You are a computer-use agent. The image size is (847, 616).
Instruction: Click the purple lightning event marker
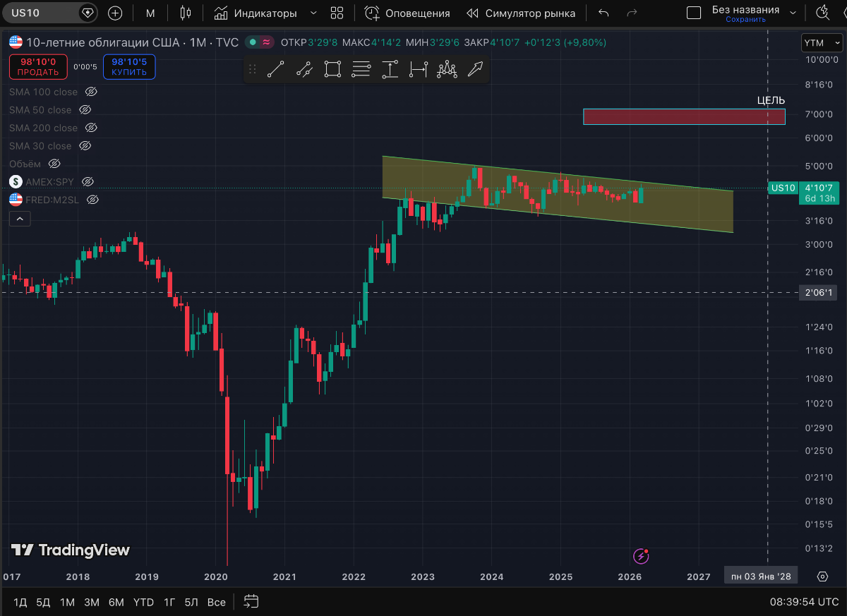tap(641, 556)
